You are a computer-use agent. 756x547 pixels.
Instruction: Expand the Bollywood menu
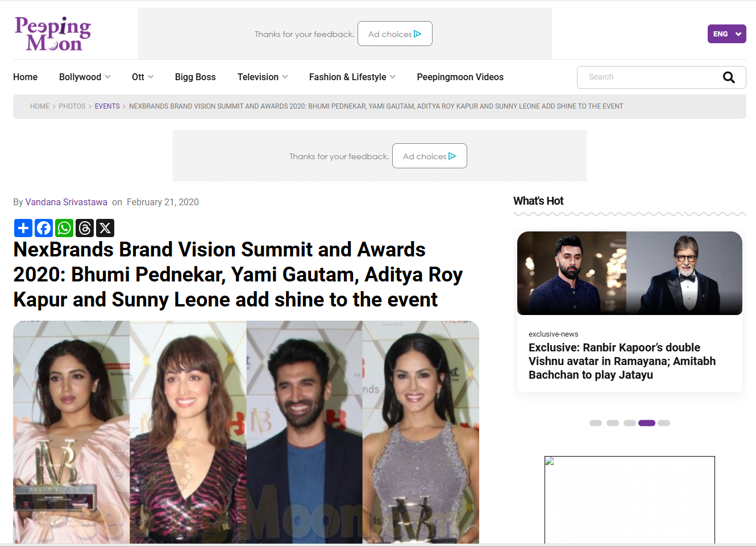[85, 77]
